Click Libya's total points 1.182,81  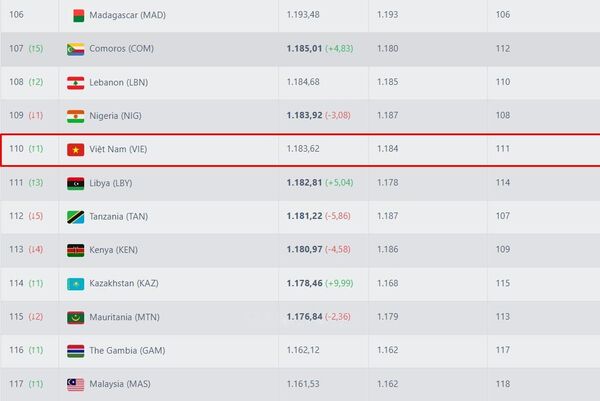(x=304, y=183)
